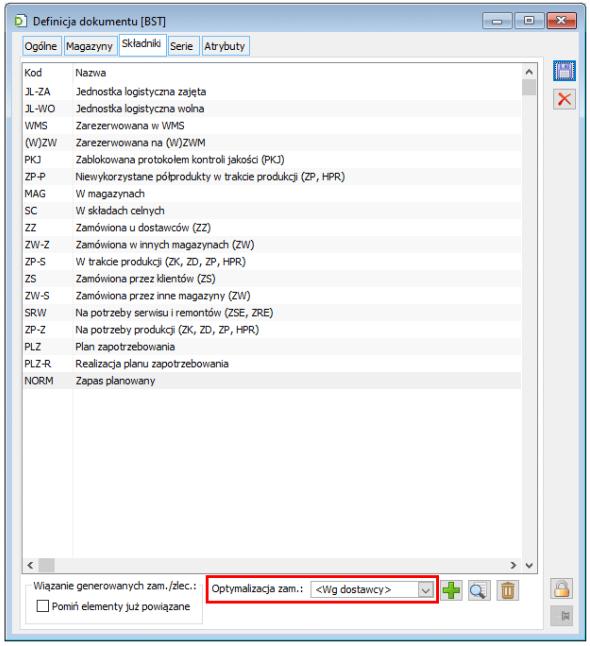The width and height of the screenshot is (590, 646).
Task: Add a new component with green plus
Action: [x=452, y=590]
